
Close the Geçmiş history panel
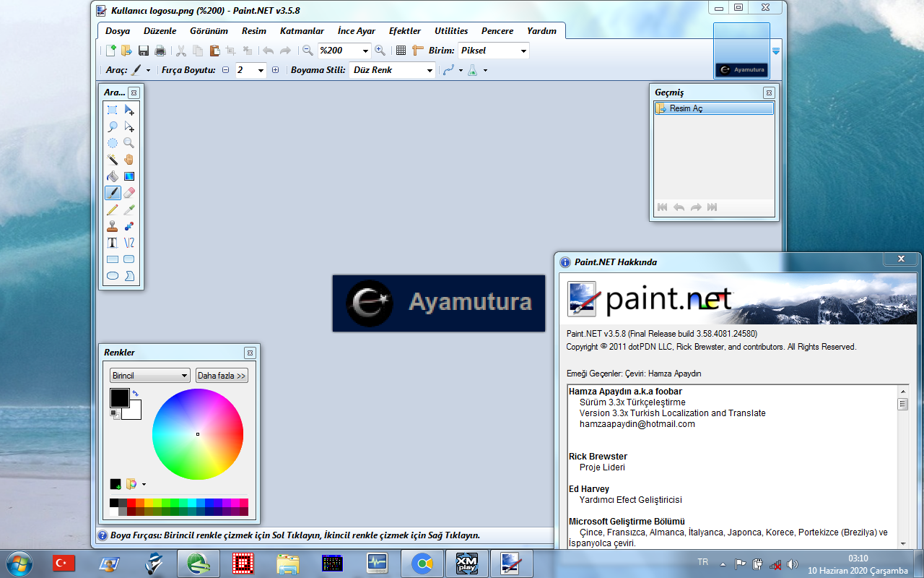pyautogui.click(x=769, y=93)
